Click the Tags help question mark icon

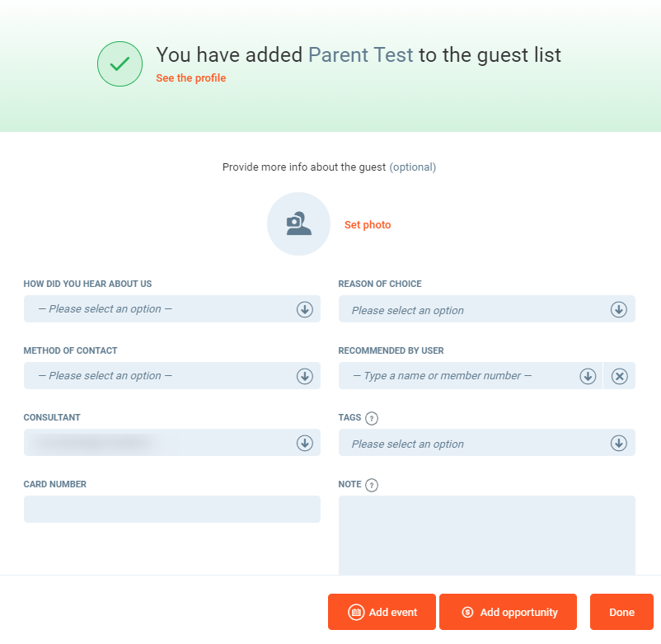372,418
